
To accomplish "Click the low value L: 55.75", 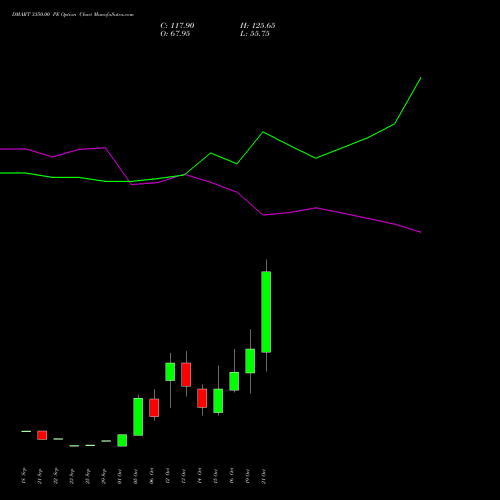I will tap(255, 34).
